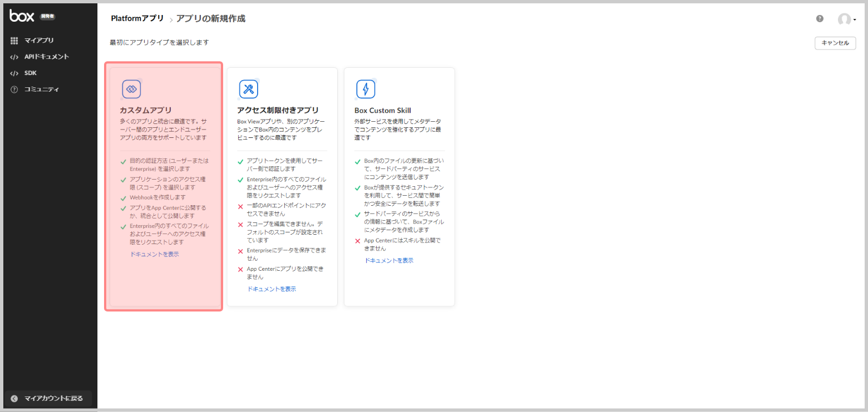Click the Platformアプリ breadcrumb
Screen dimensions: 868x412
(137, 18)
